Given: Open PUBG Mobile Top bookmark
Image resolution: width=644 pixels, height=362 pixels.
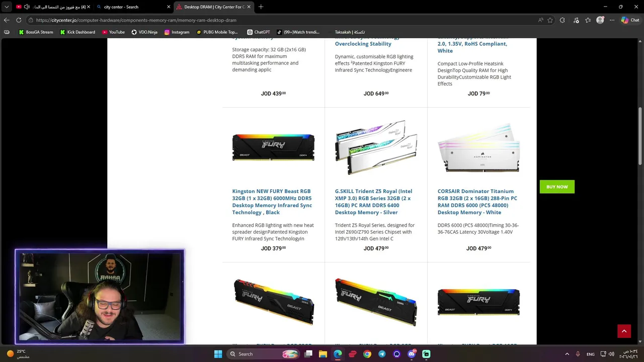Looking at the screenshot, I should point(217,32).
